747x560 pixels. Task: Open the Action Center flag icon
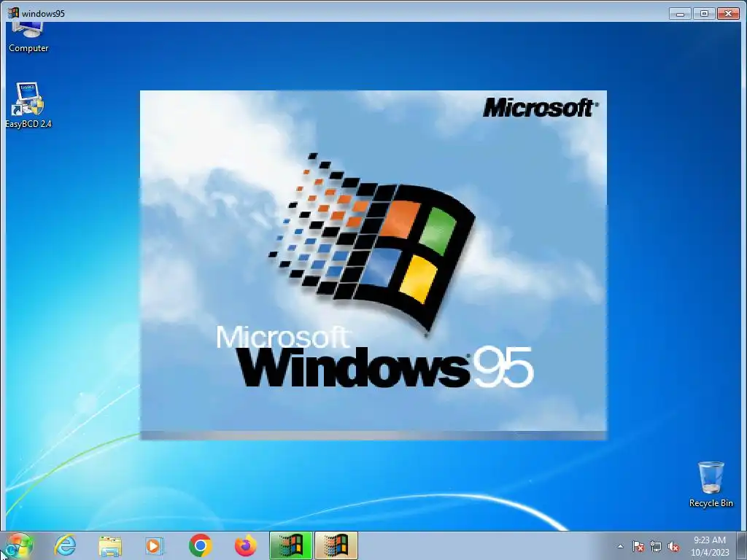638,546
